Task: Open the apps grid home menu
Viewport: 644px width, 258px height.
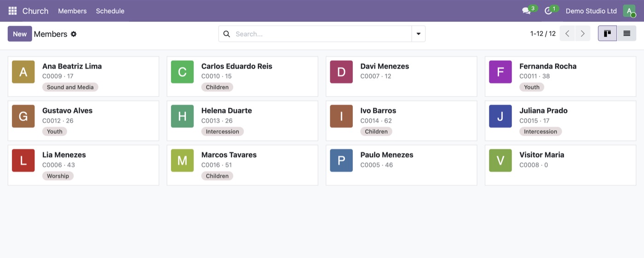Action: (x=12, y=11)
